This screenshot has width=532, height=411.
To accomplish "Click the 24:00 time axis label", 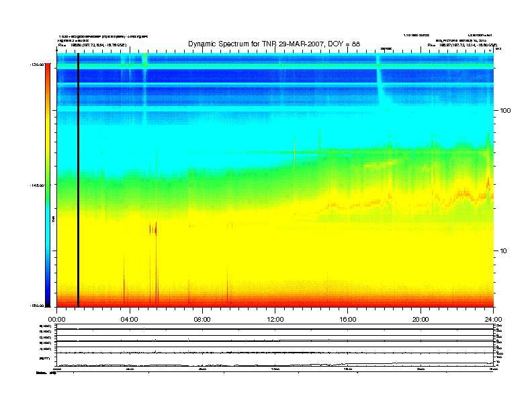I will coord(493,320).
